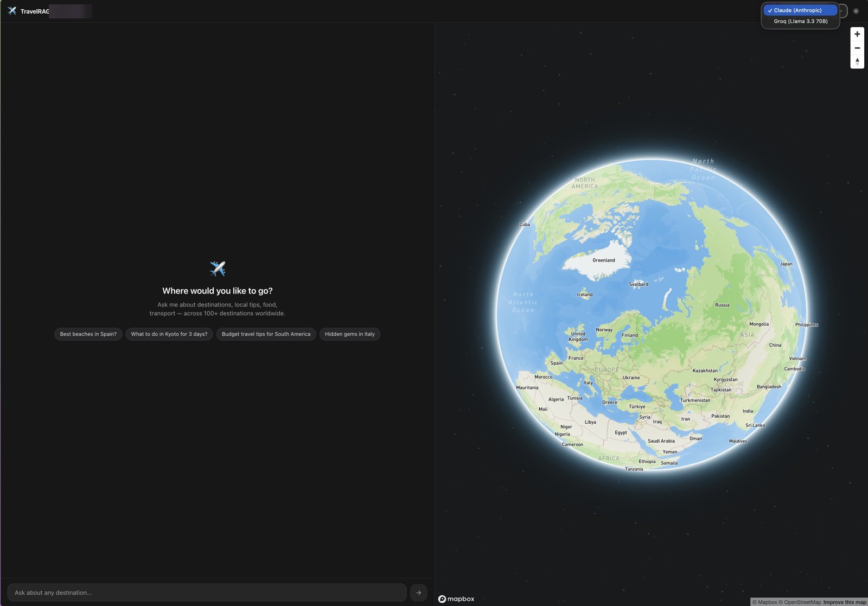Click the 'Where would you like to go?' heading

tap(218, 291)
